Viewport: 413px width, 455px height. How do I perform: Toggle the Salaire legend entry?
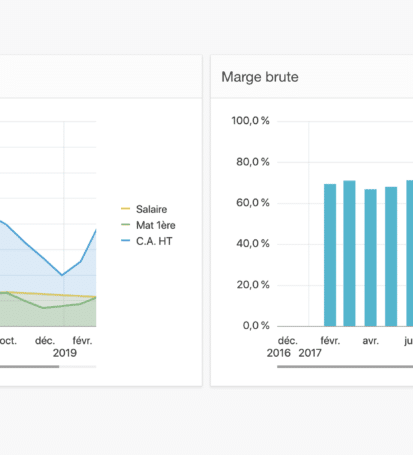point(144,209)
